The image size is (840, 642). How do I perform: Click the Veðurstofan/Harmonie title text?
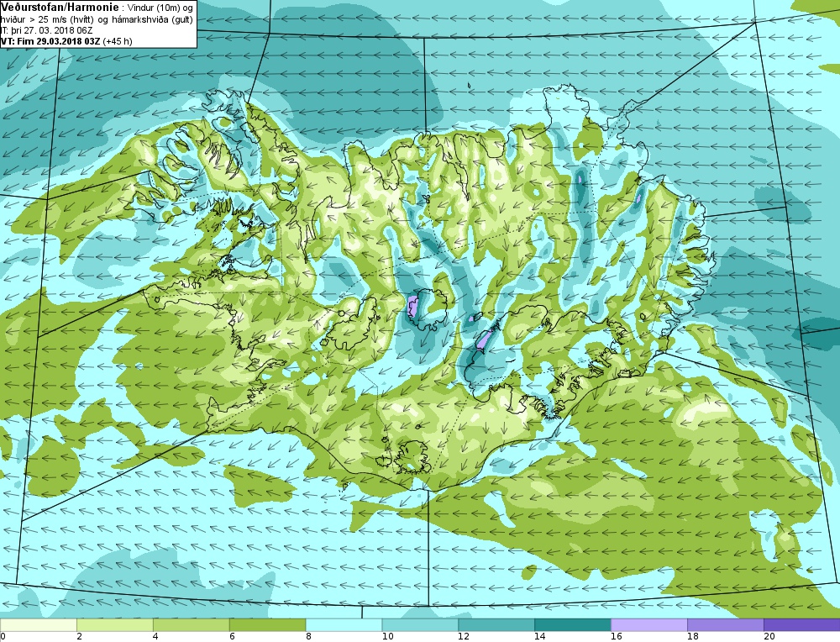[60, 7]
